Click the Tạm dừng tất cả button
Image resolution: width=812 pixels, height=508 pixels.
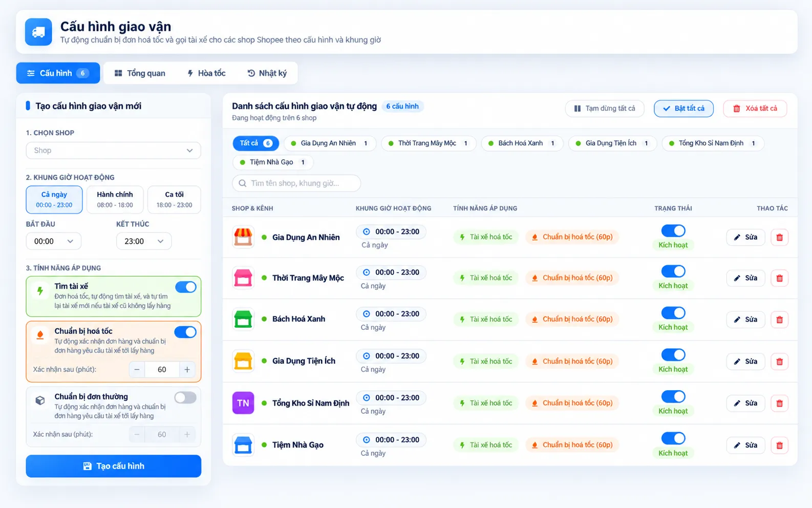coord(605,109)
